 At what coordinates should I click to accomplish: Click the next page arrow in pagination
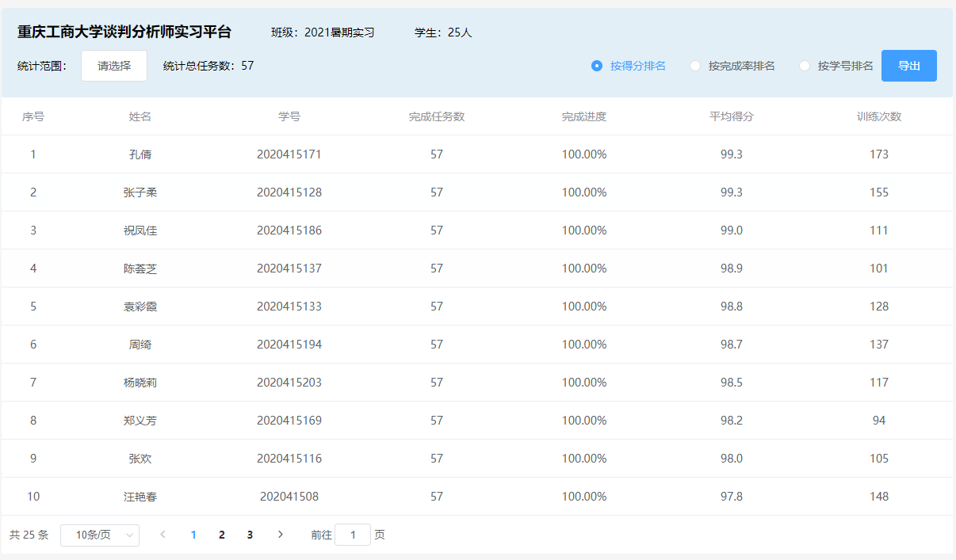point(280,535)
